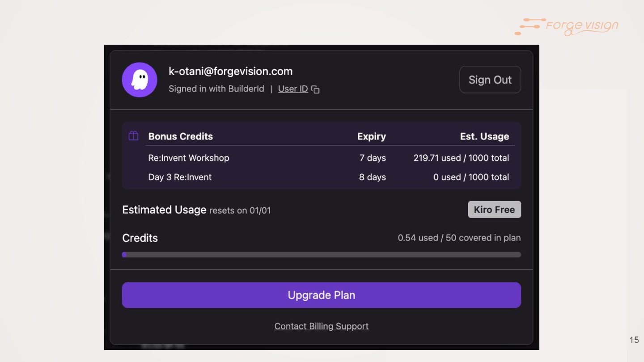Click the Bonus Credits header label

[180, 136]
